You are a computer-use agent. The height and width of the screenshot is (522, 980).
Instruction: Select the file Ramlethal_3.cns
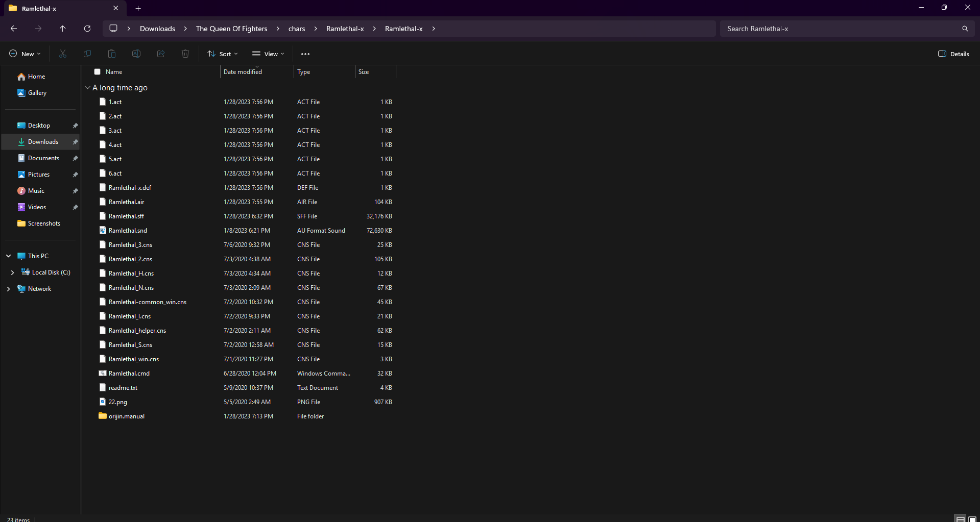[x=130, y=245]
